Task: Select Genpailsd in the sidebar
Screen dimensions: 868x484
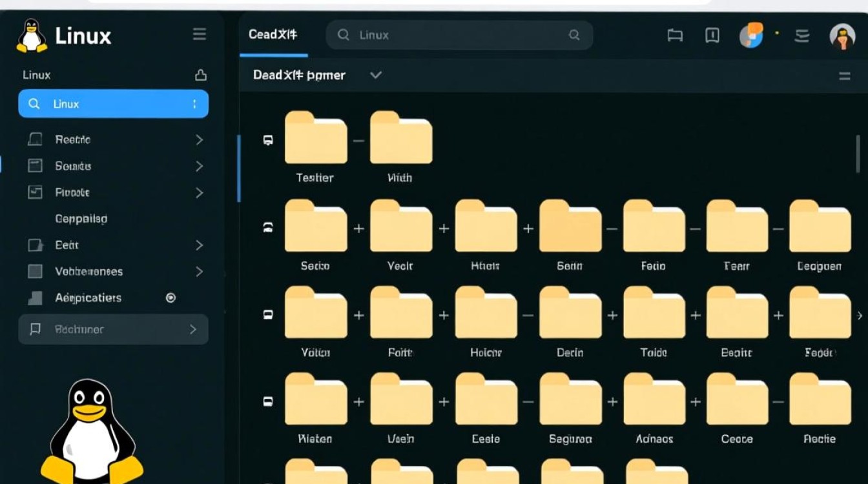Action: (81, 219)
